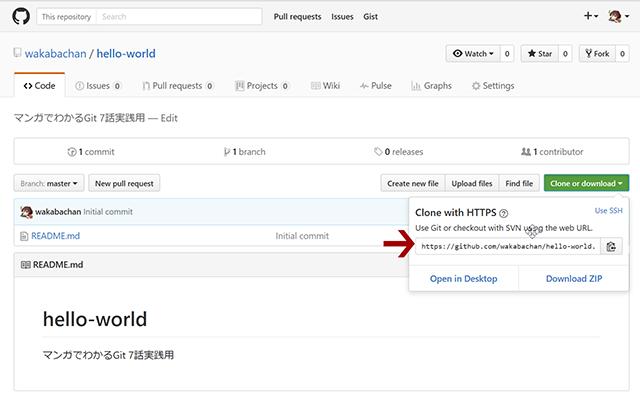Open the README.md file link
Viewport: 640px width, 397px height.
(x=56, y=236)
